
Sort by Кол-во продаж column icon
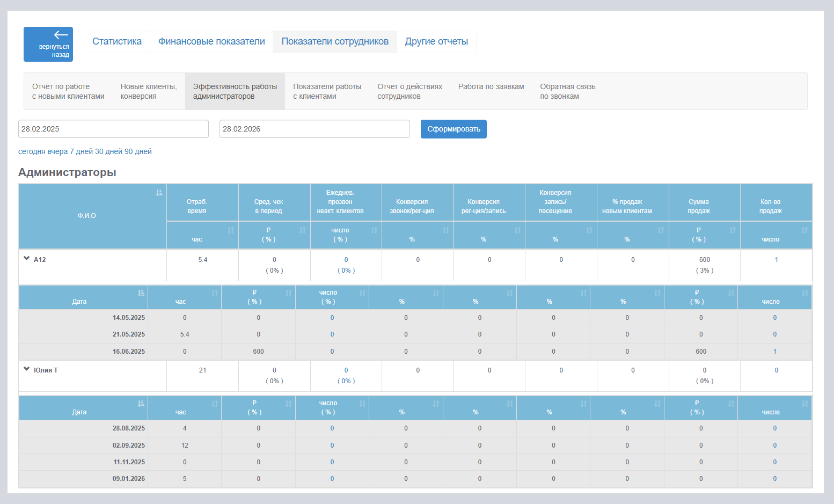point(804,230)
